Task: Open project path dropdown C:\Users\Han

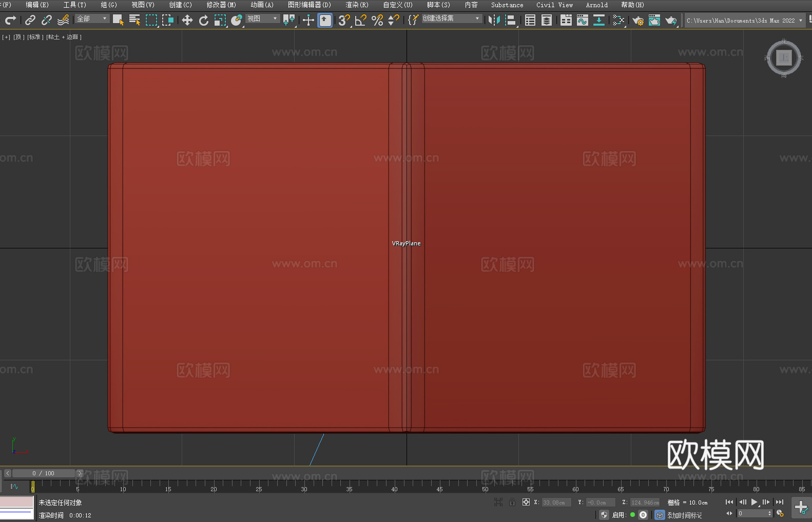Action: point(745,21)
